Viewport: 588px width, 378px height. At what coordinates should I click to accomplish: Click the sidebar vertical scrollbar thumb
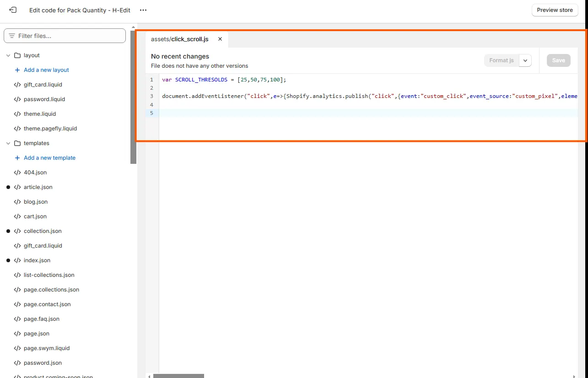click(134, 97)
